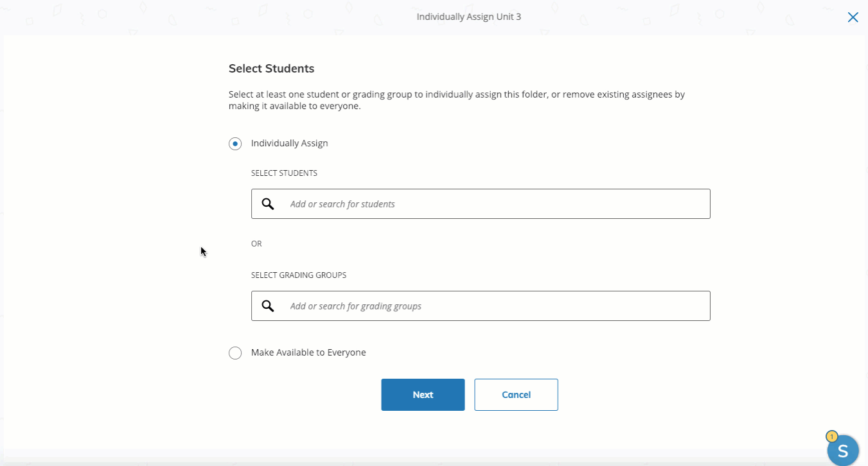Click the Individually Assign option label
The image size is (868, 466).
click(289, 143)
